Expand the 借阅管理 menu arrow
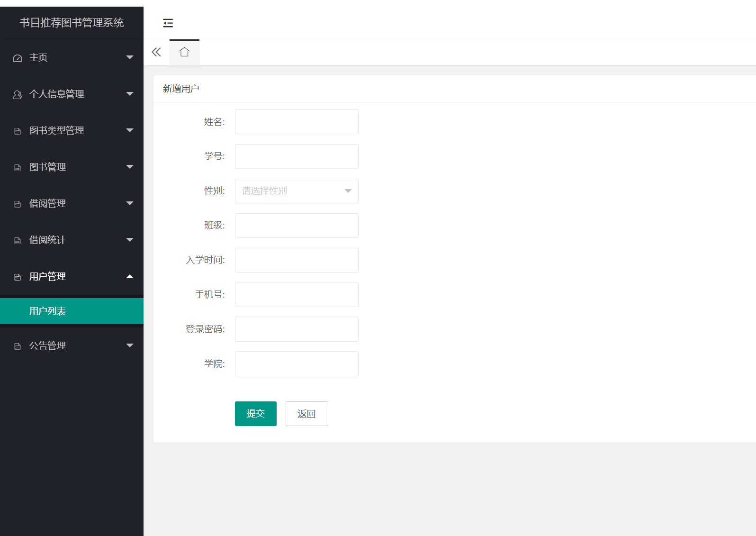The image size is (756, 536). point(130,203)
